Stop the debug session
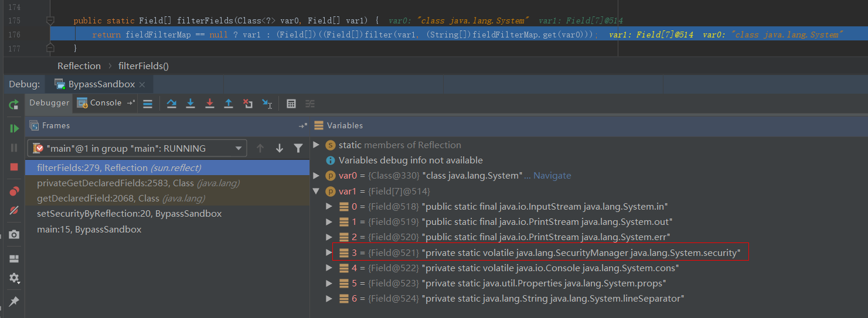Screen dimensions: 868x318 14,167
